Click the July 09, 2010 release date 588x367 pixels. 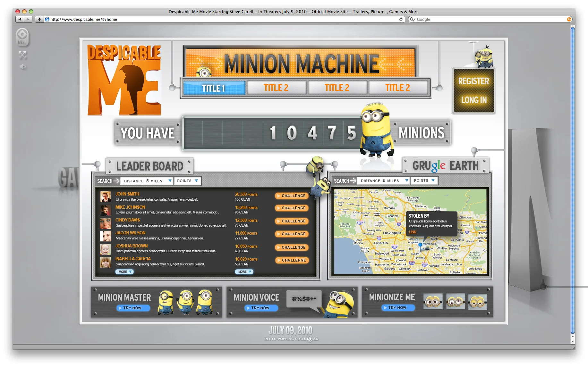coord(291,330)
